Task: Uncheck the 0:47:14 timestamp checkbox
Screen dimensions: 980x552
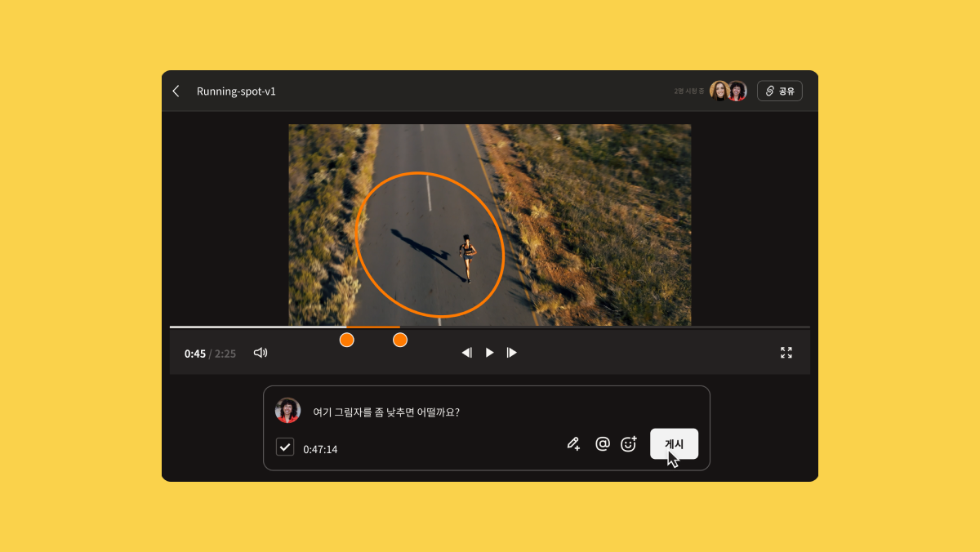Action: pyautogui.click(x=284, y=447)
